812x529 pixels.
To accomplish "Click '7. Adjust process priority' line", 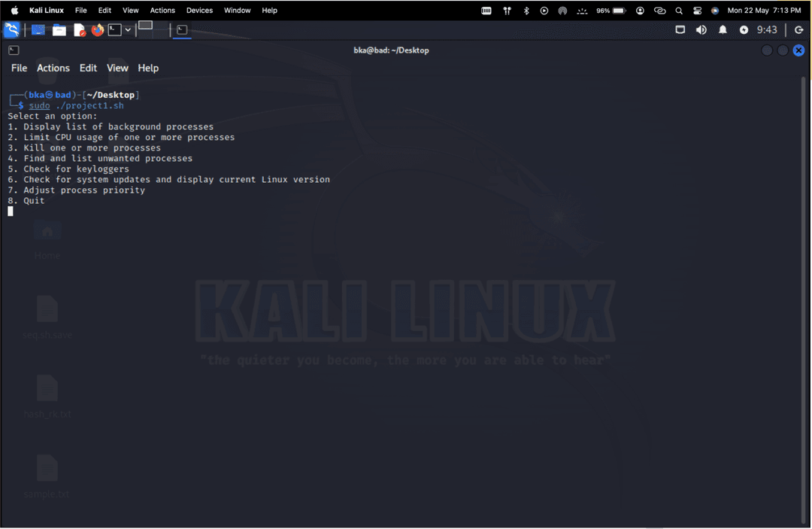I will [76, 190].
